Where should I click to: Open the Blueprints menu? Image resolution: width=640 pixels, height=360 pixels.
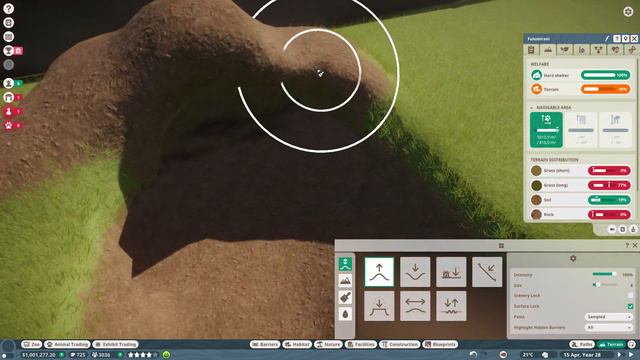[x=440, y=344]
